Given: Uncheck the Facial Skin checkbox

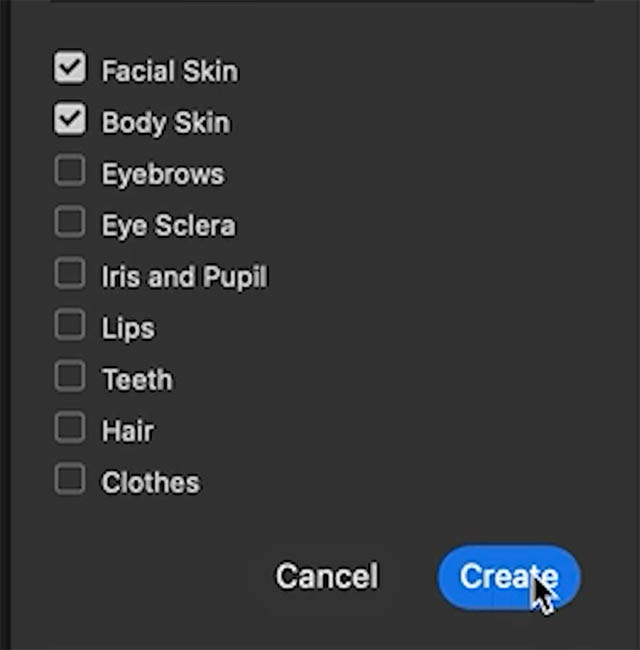Looking at the screenshot, I should (70, 68).
